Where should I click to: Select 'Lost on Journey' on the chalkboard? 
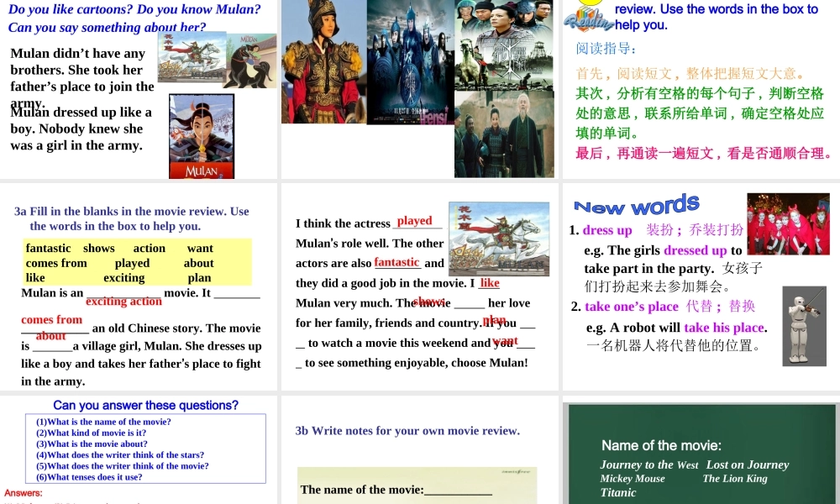(748, 465)
